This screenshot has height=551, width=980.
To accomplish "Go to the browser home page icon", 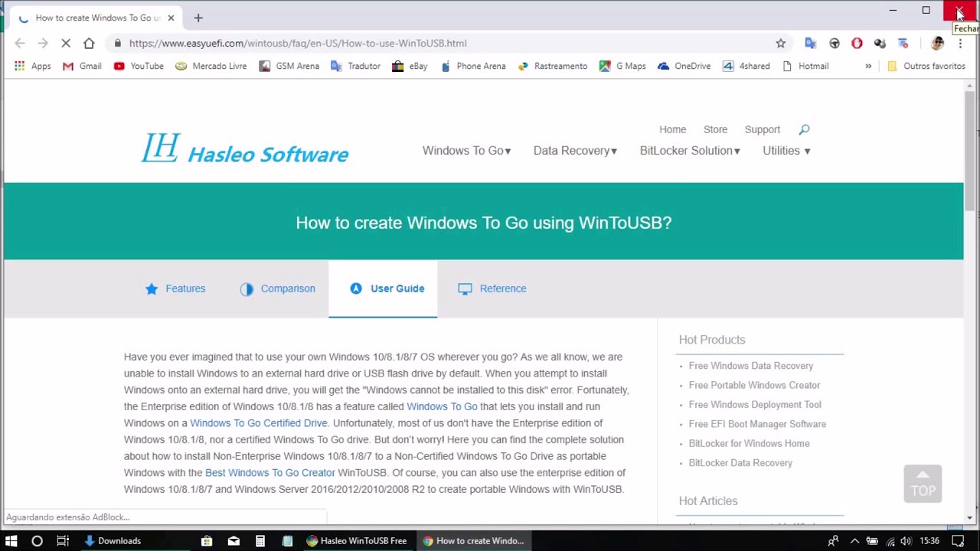I will tap(89, 44).
